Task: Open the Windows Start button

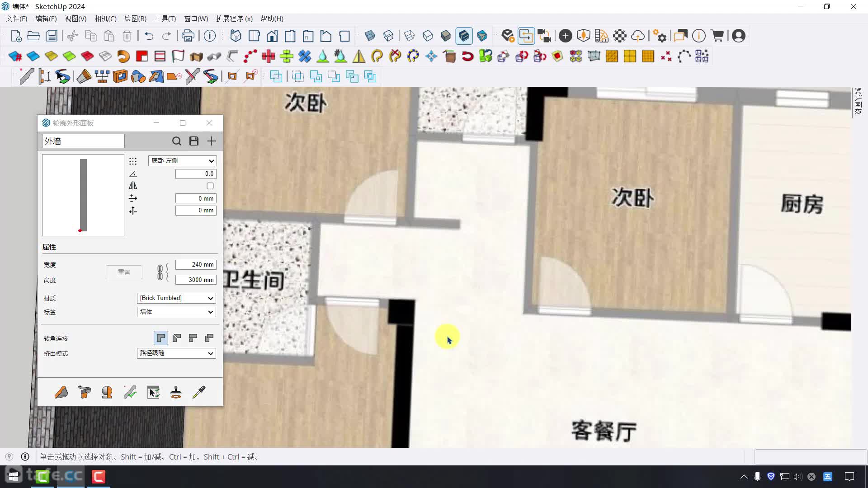Action: point(14,476)
